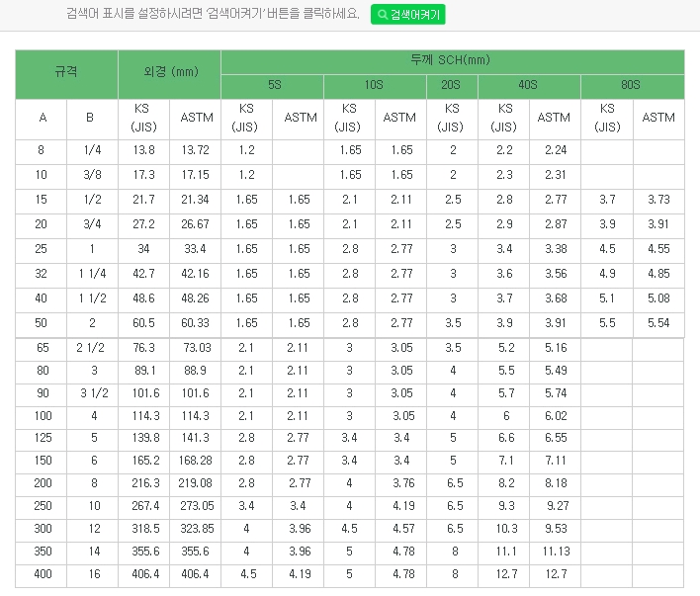Select the cell showing 323.85
700x596 pixels.
pyautogui.click(x=196, y=528)
